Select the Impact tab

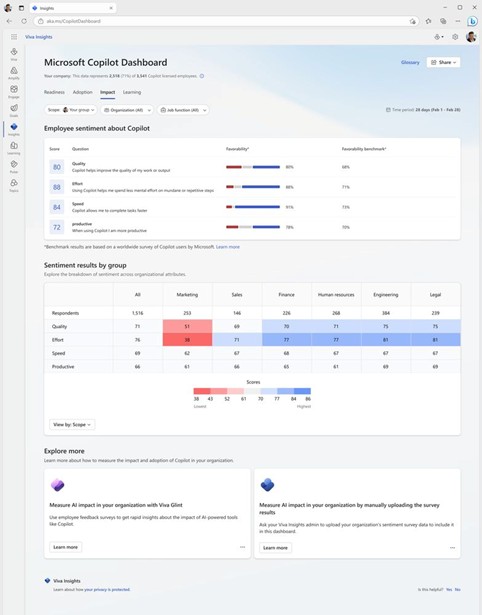click(107, 92)
